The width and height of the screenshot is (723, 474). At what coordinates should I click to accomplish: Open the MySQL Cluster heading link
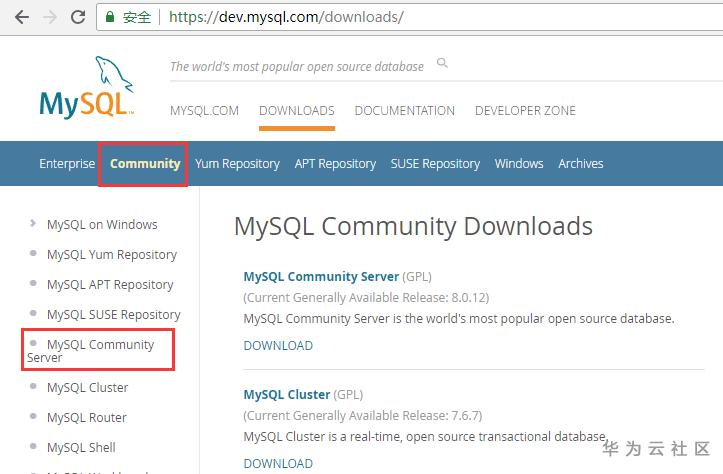coord(287,395)
